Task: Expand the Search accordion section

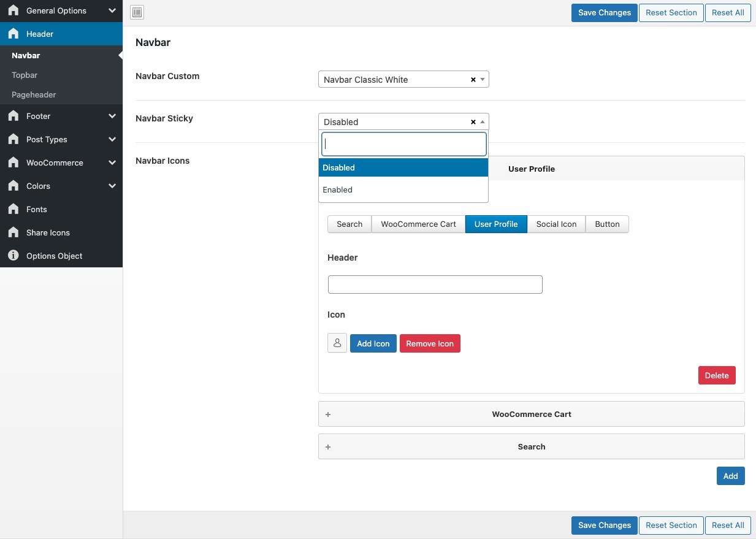Action: click(531, 446)
